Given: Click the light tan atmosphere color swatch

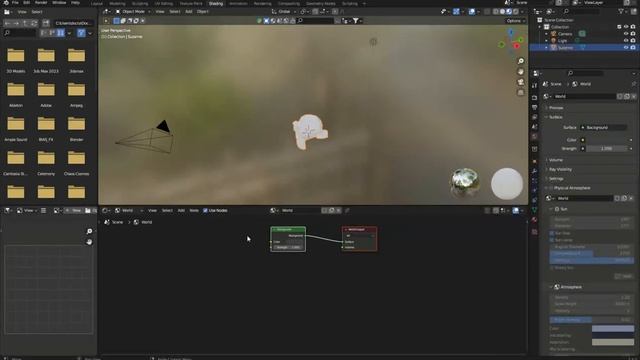Looking at the screenshot, I should tap(613, 342).
